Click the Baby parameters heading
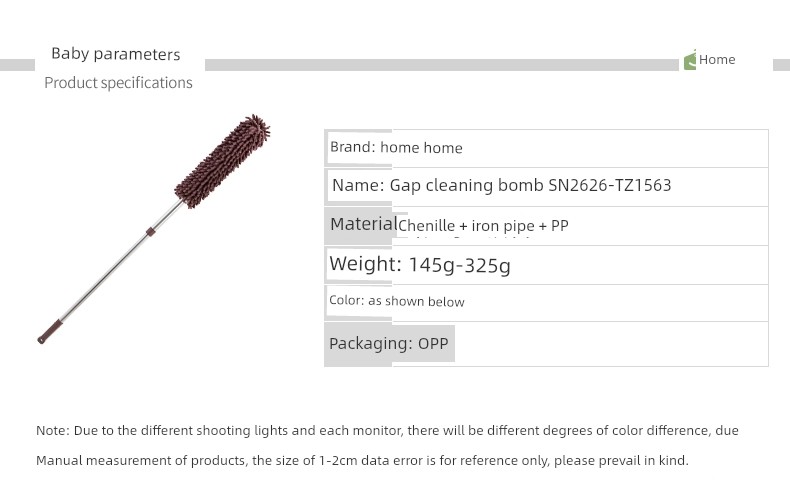 pos(115,54)
